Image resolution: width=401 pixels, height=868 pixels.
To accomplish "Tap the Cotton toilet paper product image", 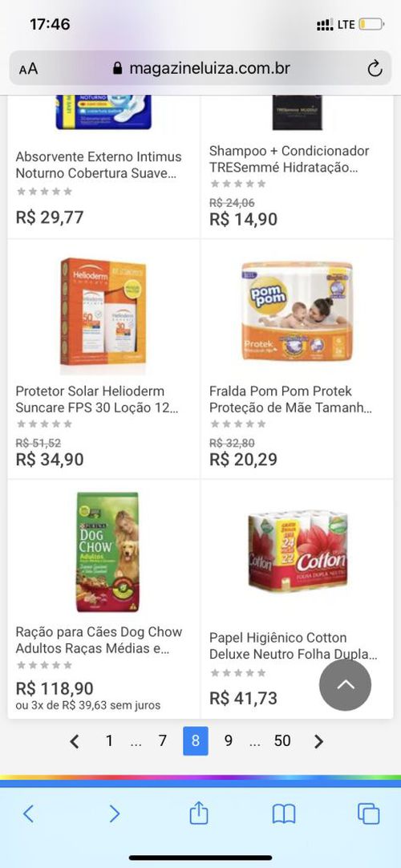I will 298,551.
